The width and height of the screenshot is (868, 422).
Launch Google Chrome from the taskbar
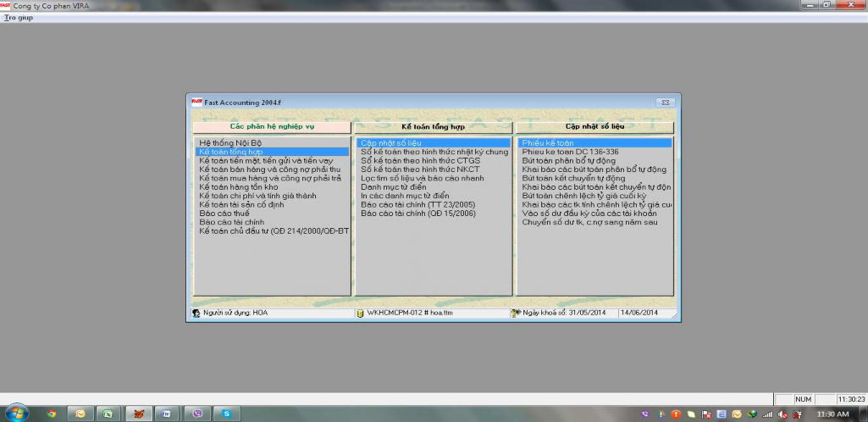[52, 414]
